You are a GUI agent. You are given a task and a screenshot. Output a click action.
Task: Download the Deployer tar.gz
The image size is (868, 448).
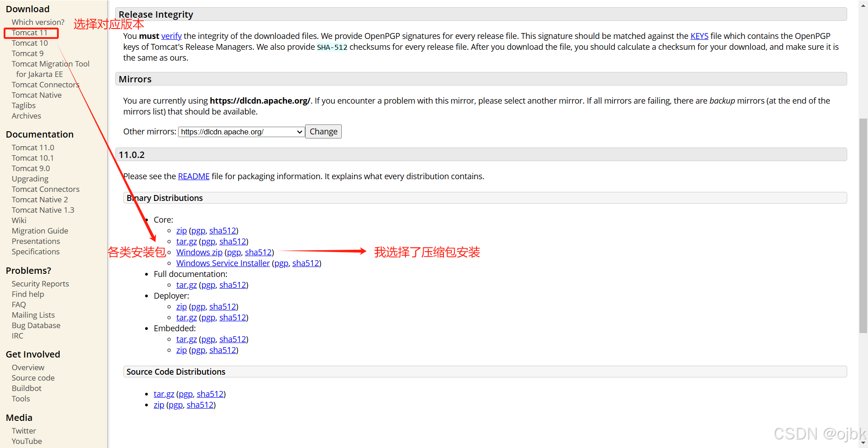pos(186,318)
